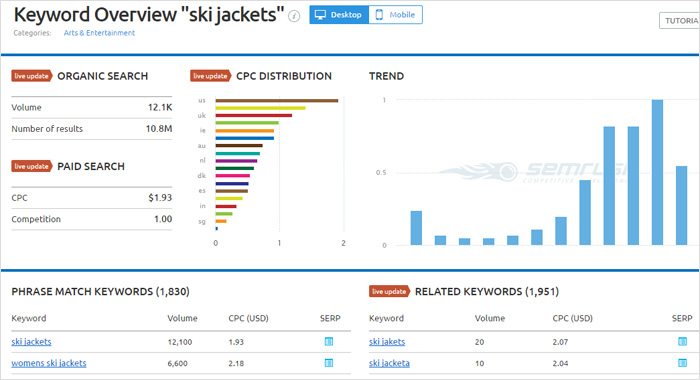Switch to Mobile view

pos(396,15)
